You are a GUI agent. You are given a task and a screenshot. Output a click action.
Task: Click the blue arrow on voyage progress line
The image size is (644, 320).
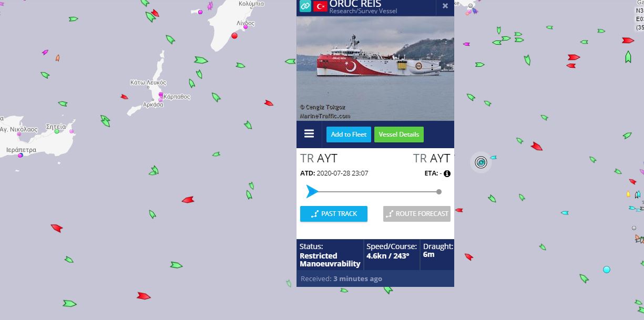[312, 192]
